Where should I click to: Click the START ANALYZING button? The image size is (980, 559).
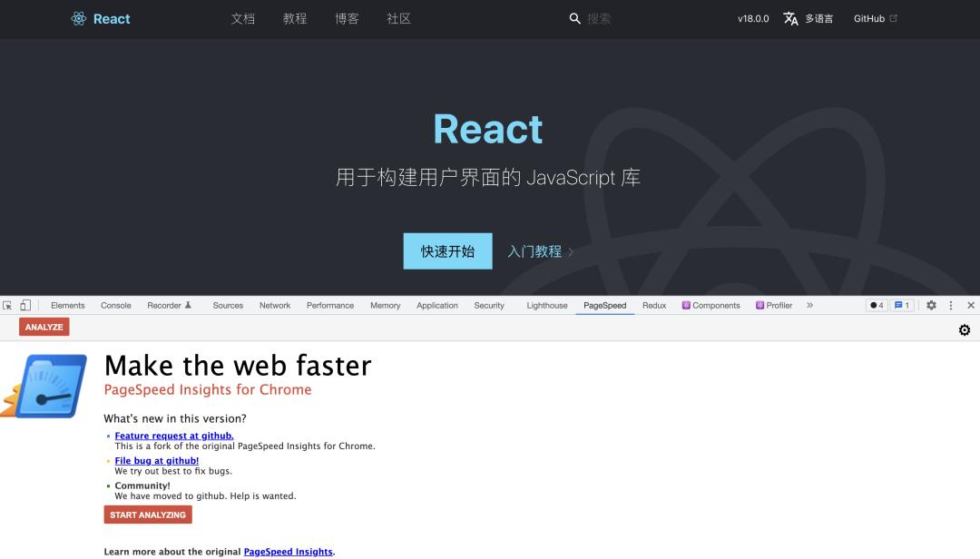coord(148,515)
